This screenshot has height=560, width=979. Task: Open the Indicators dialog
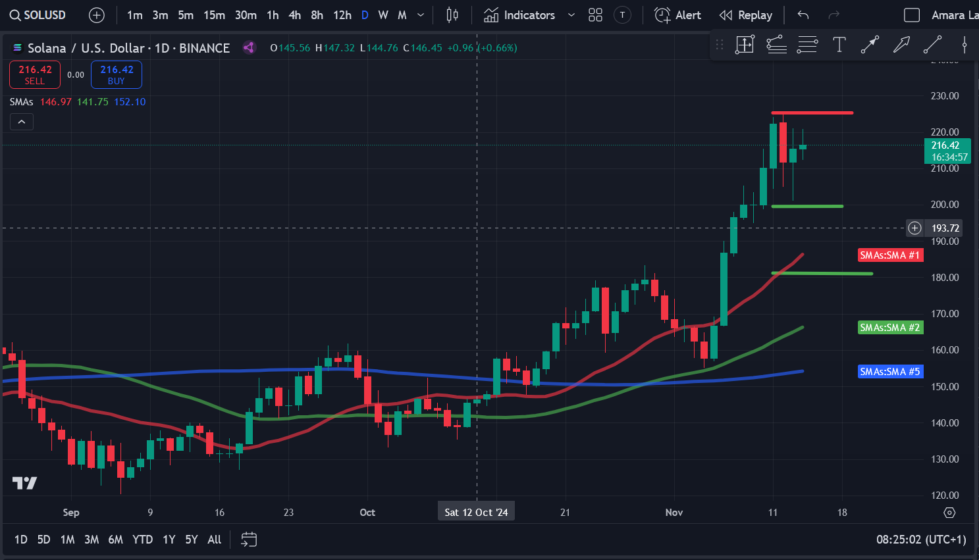[519, 15]
